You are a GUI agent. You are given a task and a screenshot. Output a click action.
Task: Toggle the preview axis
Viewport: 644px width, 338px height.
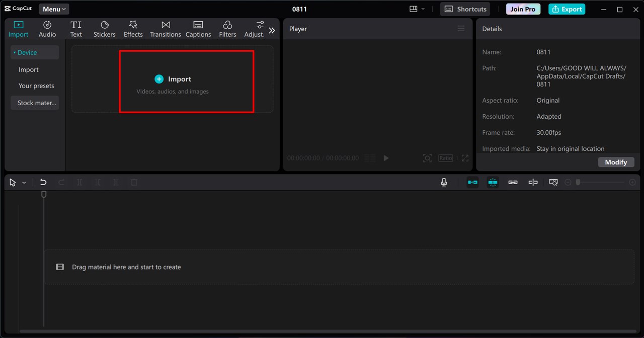tap(533, 183)
